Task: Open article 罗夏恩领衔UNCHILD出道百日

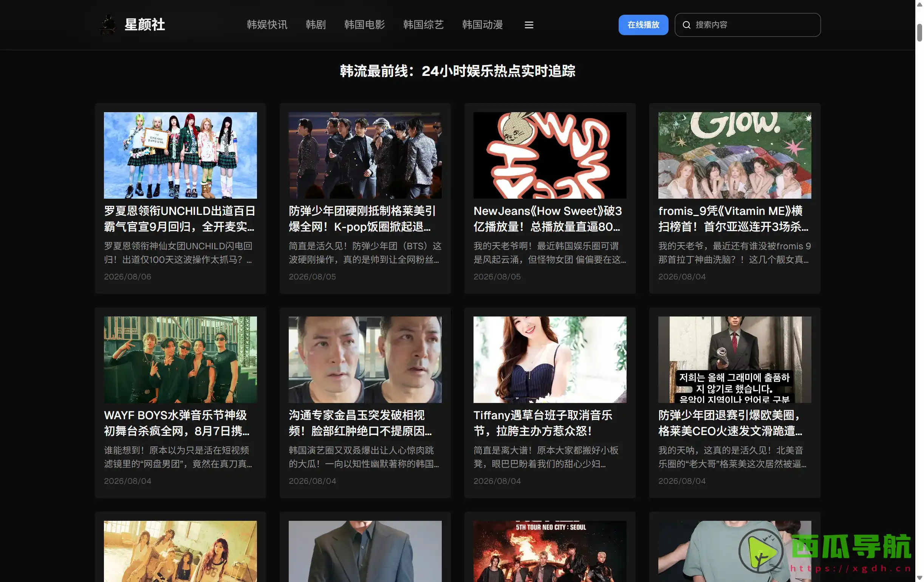Action: pos(180,219)
